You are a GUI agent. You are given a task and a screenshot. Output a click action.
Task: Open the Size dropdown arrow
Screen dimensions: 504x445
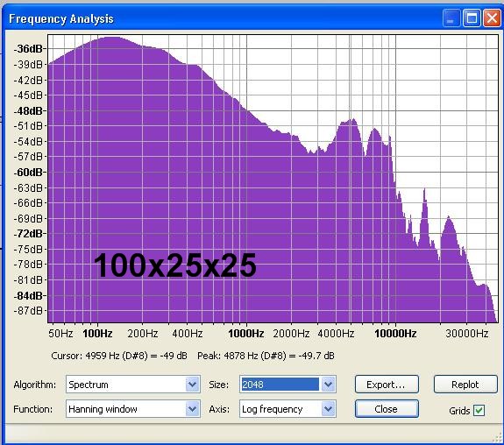click(328, 385)
